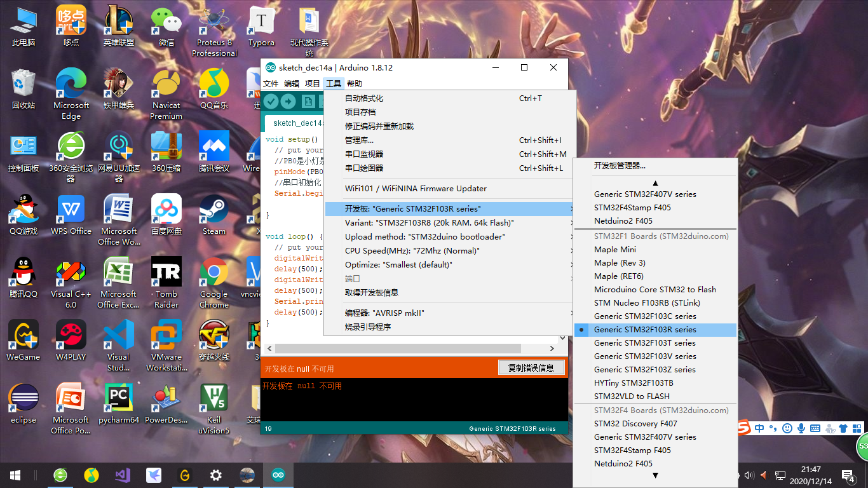
Task: Open the Settings gear in the taskbar
Action: [216, 475]
